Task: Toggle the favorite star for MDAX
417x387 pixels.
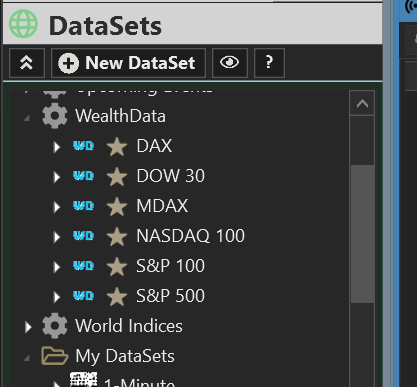Action: (117, 206)
